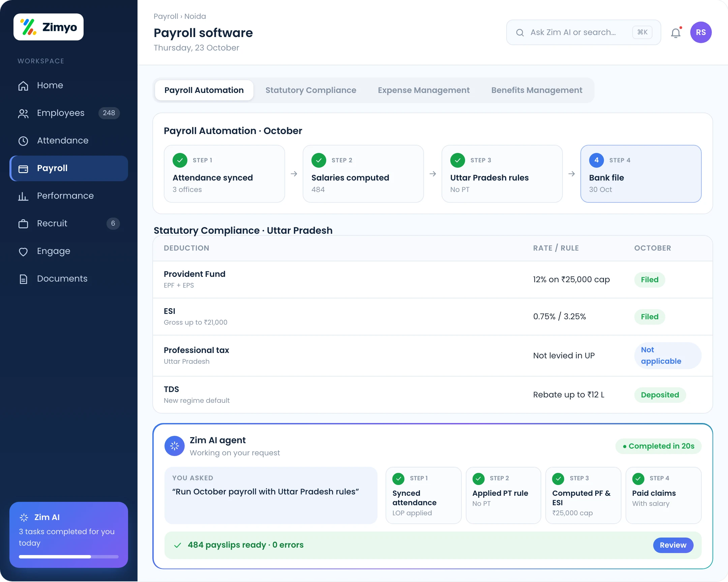Click the Zimyo logo
This screenshot has height=582, width=728.
[x=48, y=27]
